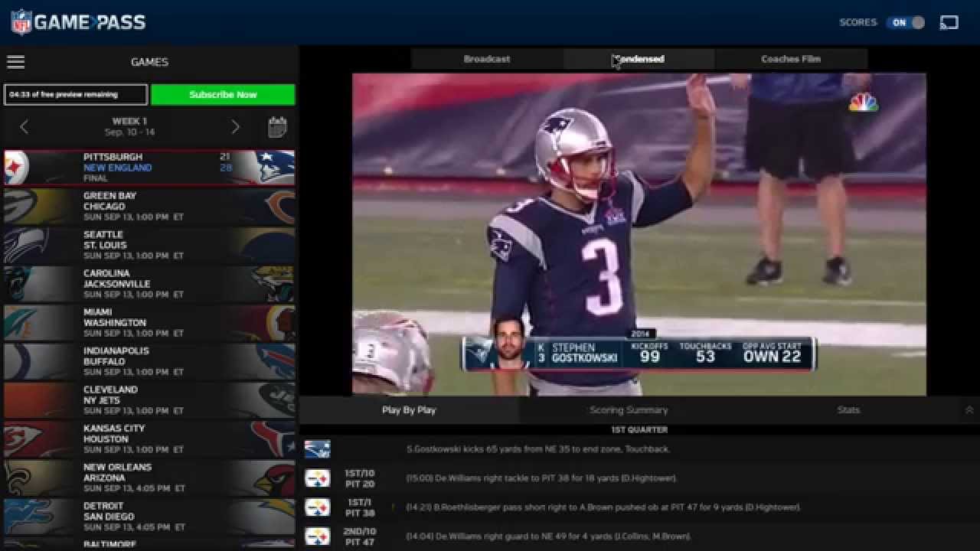
Task: Click Patriots icon beside Gostkowski kickoff play
Action: (317, 449)
